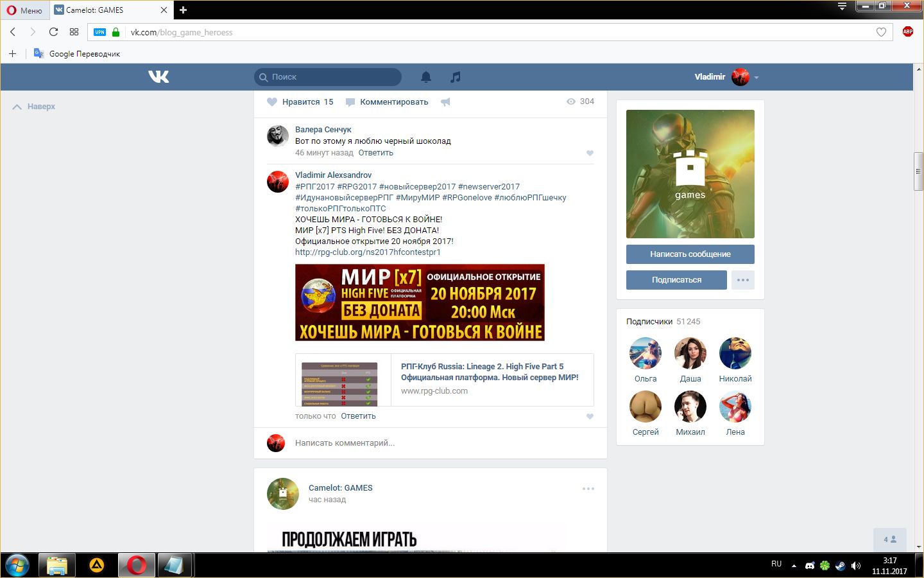Open the Adblock Plus extension
The height and width of the screenshot is (578, 924).
tap(907, 31)
